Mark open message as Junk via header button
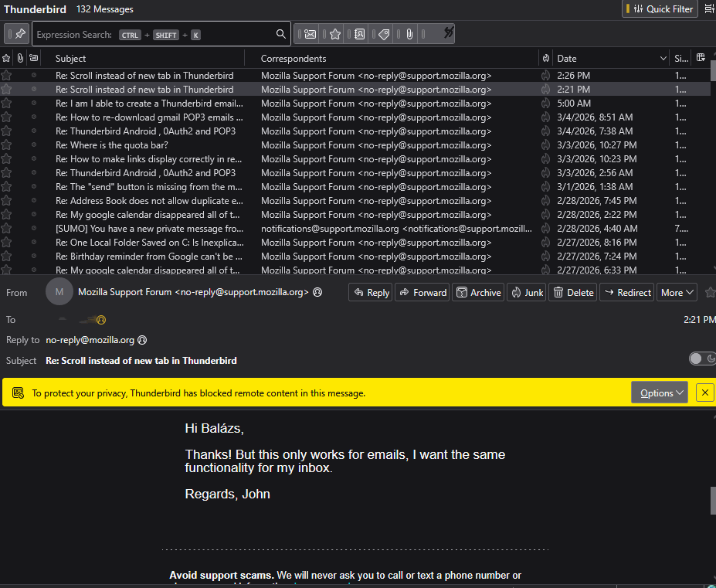The height and width of the screenshot is (588, 716). [527, 292]
